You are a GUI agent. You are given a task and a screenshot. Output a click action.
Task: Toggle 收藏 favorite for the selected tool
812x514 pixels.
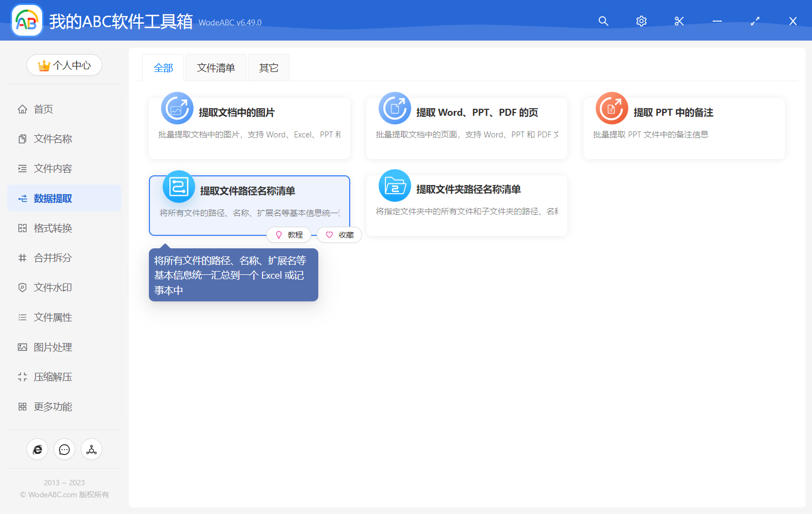[339, 235]
